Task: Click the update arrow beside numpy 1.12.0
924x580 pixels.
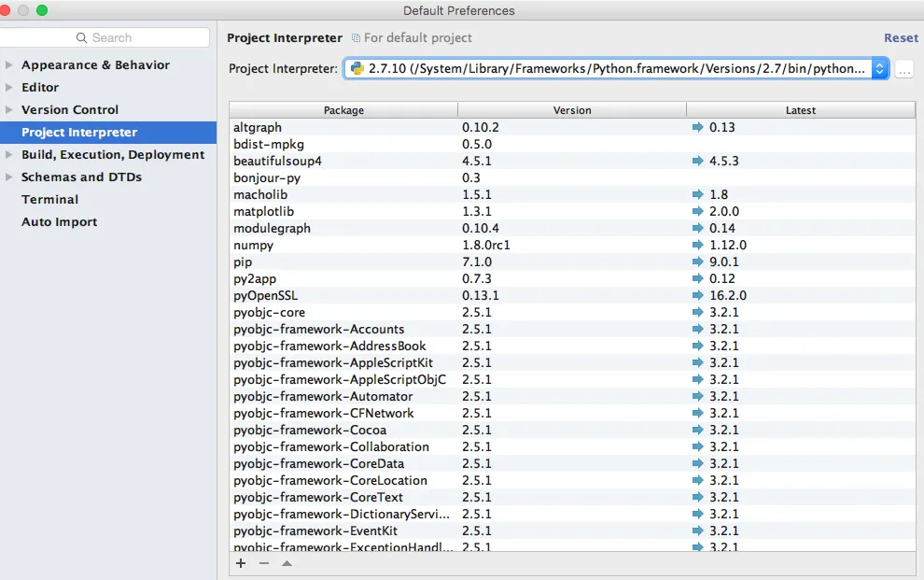Action: (x=697, y=245)
